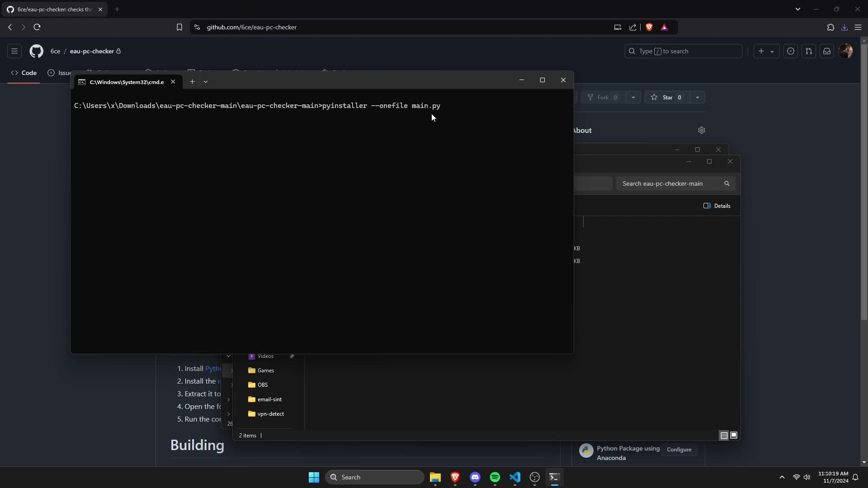Launch OBS from the taskbar
The height and width of the screenshot is (488, 868).
[534, 478]
